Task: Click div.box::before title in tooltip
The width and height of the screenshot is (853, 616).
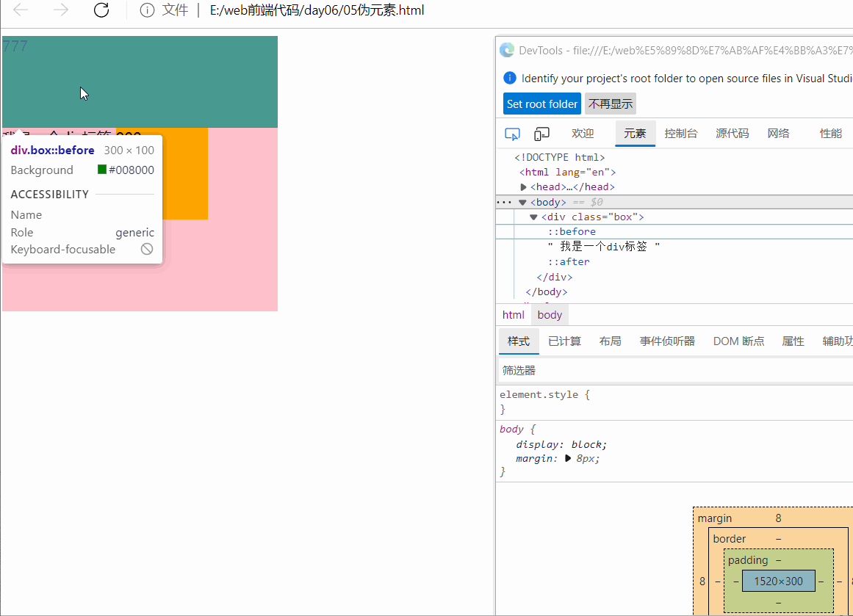Action: click(x=52, y=150)
